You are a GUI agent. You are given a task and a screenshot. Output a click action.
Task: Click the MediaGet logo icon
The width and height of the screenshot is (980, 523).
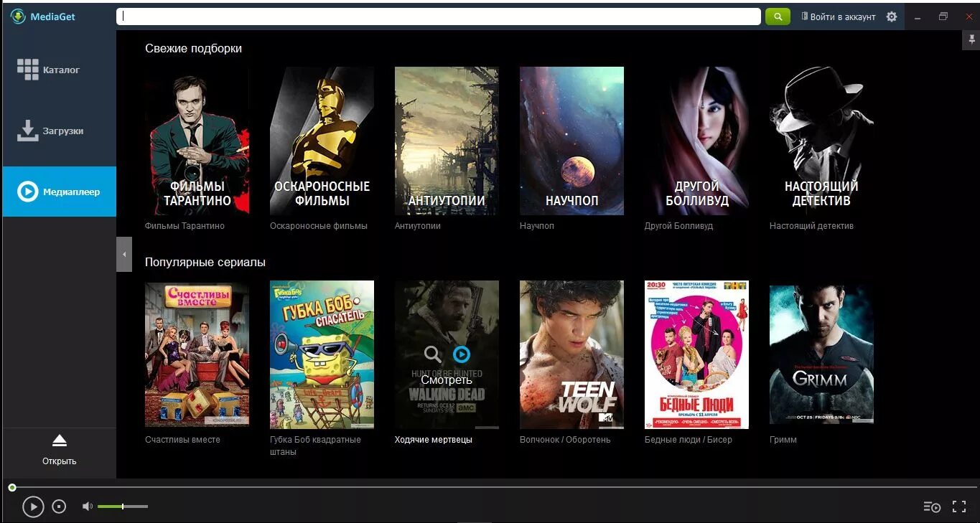pyautogui.click(x=18, y=16)
